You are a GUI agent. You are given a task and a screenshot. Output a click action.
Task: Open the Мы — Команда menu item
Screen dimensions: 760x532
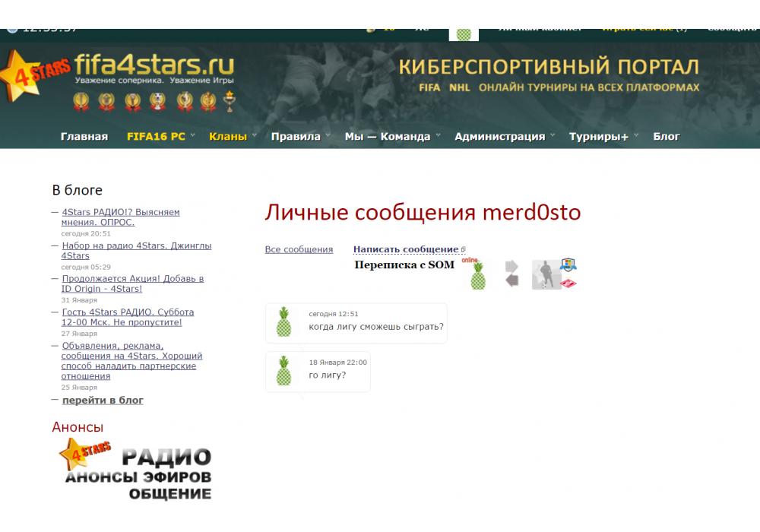tap(388, 136)
